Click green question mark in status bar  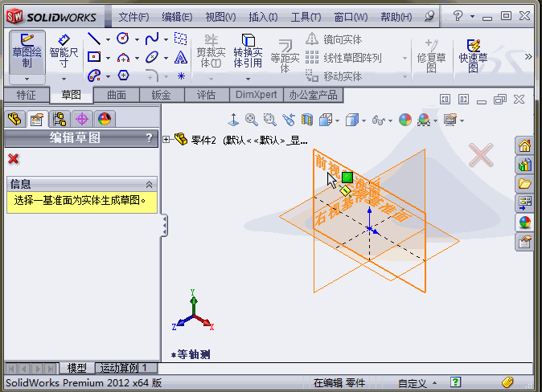(456, 382)
